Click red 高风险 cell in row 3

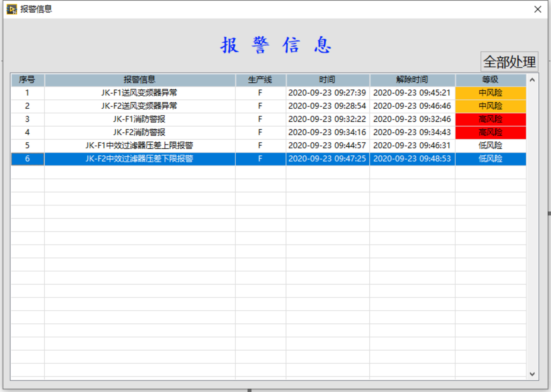(x=491, y=119)
